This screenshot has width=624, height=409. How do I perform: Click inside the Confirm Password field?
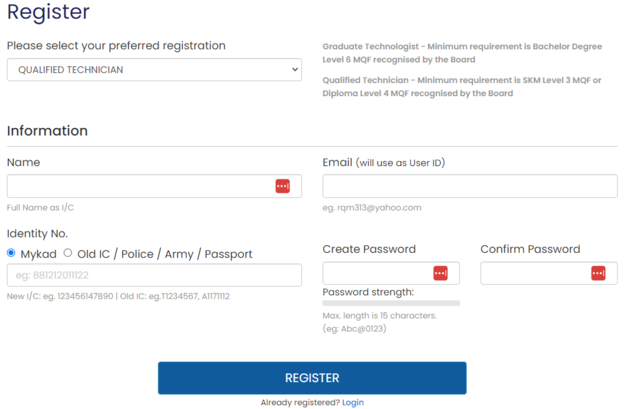(534, 273)
